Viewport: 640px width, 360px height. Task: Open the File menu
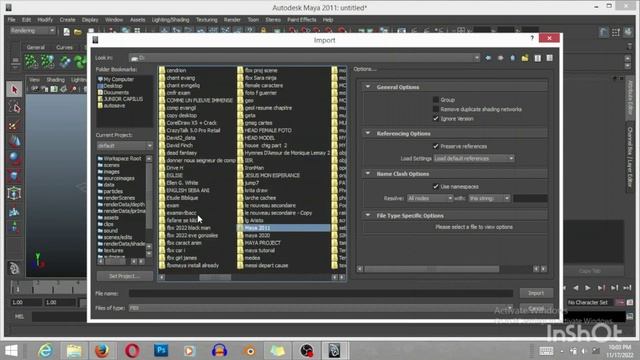tap(11, 20)
